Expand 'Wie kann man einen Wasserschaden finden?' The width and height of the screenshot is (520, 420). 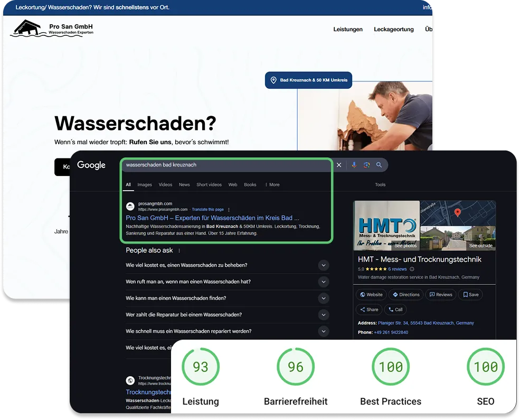pos(324,298)
